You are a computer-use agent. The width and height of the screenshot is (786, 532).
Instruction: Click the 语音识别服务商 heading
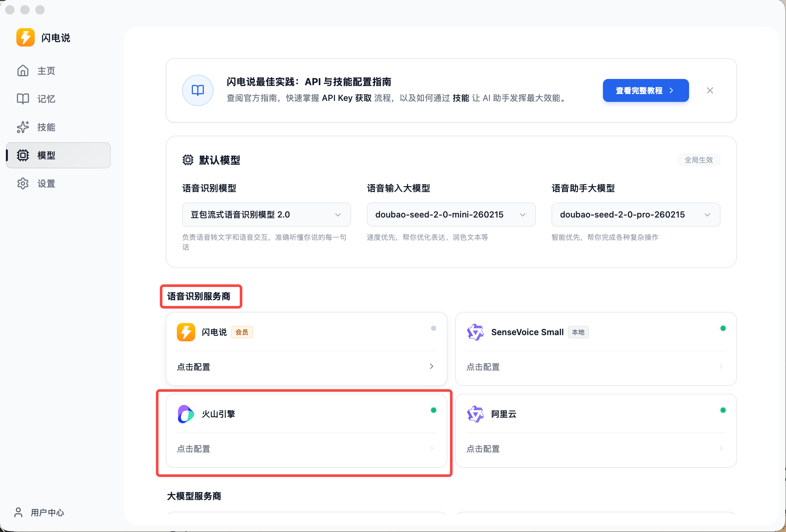pos(198,296)
